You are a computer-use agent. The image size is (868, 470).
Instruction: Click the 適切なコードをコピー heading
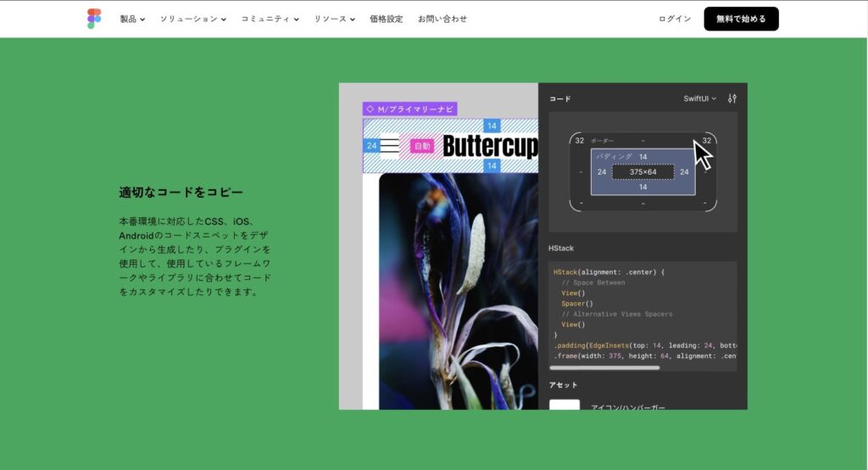pos(181,193)
